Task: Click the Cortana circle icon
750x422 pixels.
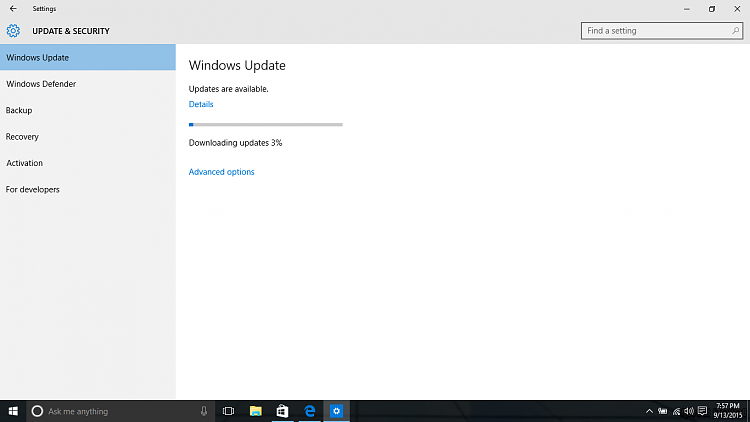Action: point(37,411)
